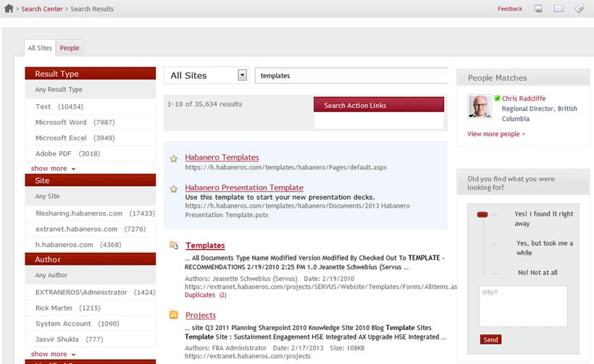View Duplicates (2) for Templates result
The image size is (594, 364).
pos(205,295)
